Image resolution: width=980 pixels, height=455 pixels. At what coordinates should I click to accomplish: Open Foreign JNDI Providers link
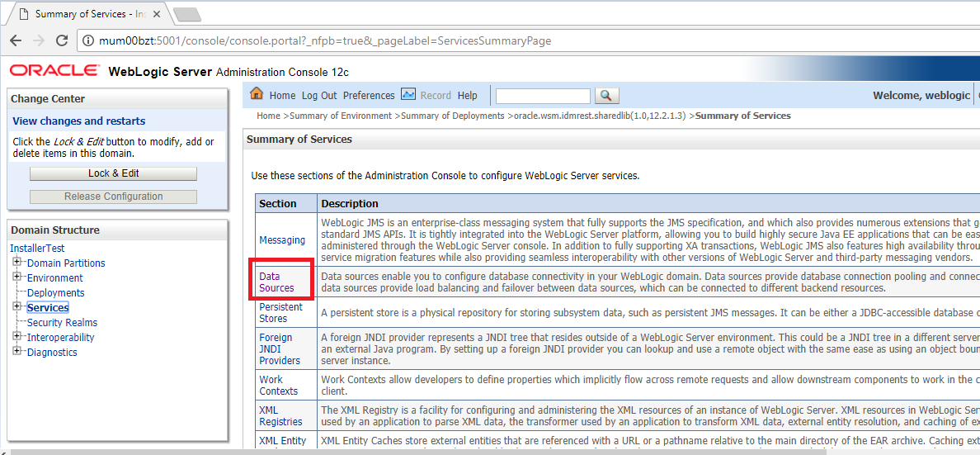tap(280, 348)
